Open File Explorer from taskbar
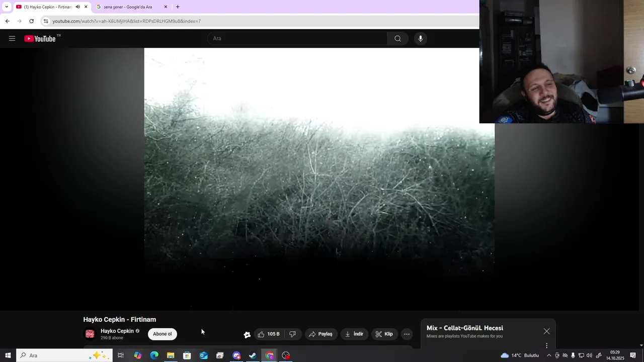Image resolution: width=644 pixels, height=362 pixels. (171, 355)
